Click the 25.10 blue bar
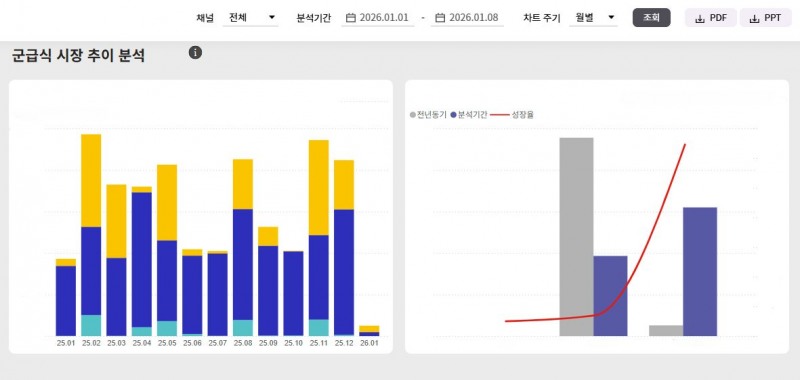This screenshot has height=380, width=800. click(x=293, y=293)
